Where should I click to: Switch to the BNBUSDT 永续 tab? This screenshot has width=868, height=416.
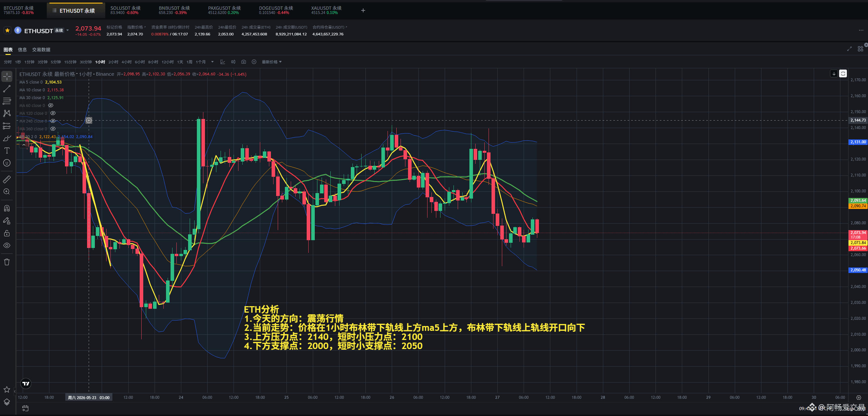coord(174,10)
